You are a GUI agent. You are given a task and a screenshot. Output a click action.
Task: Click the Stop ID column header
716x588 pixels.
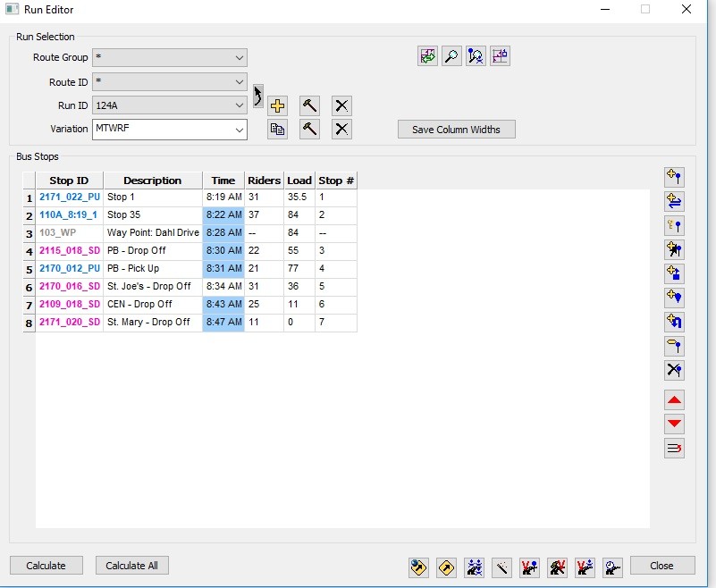[70, 181]
